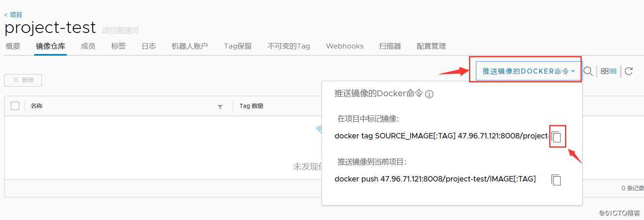
Task: Refresh the repository list
Action: click(x=629, y=71)
